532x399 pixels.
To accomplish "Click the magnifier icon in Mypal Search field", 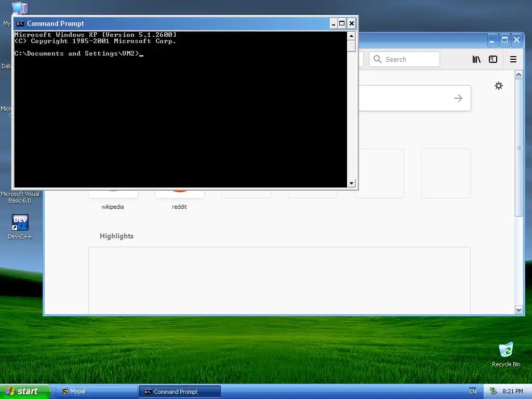I will [377, 59].
